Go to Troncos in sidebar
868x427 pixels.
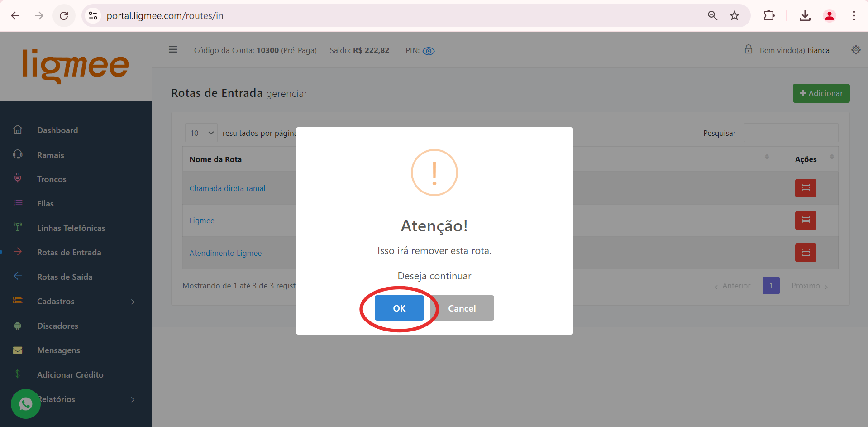coord(52,179)
